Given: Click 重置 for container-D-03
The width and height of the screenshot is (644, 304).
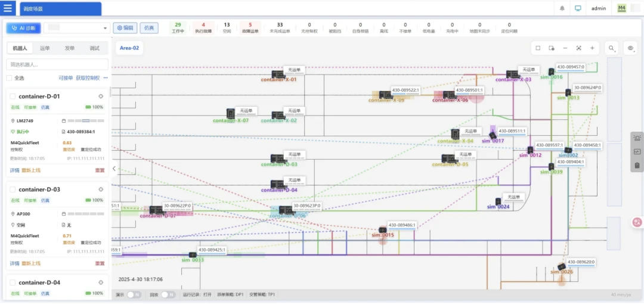Looking at the screenshot, I should [100, 263].
